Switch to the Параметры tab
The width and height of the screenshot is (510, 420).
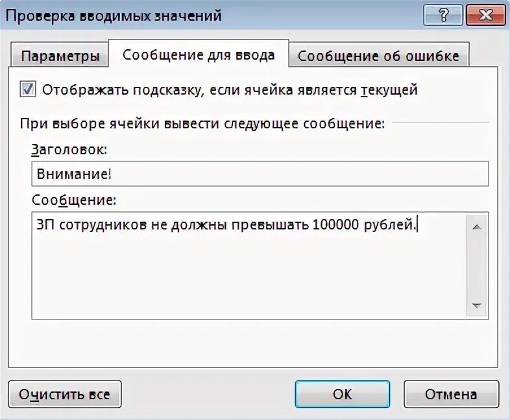click(60, 56)
